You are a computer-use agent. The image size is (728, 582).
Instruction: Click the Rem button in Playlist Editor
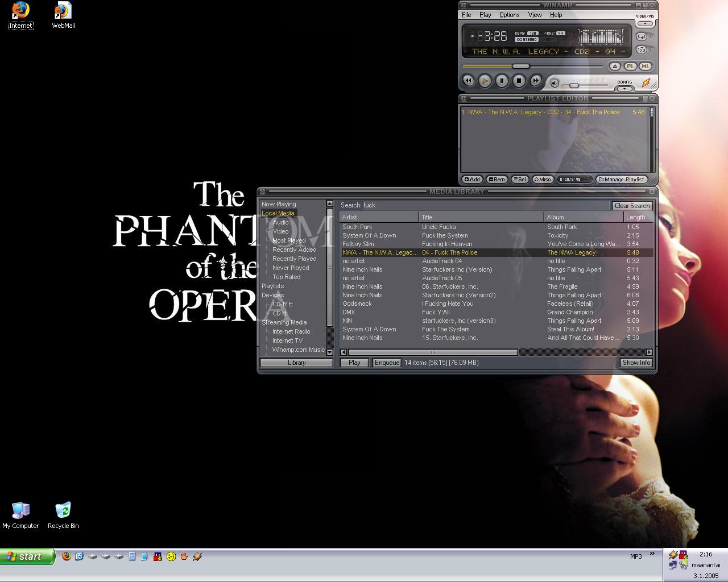(x=497, y=179)
